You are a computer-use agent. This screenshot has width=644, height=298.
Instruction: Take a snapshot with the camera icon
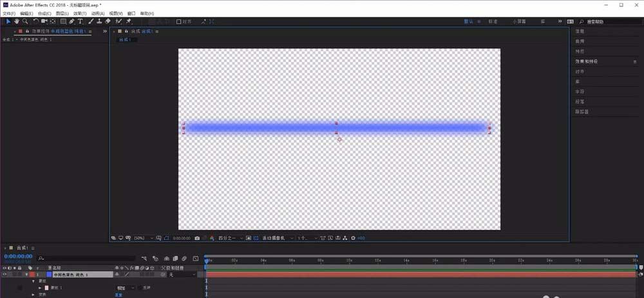(197, 238)
